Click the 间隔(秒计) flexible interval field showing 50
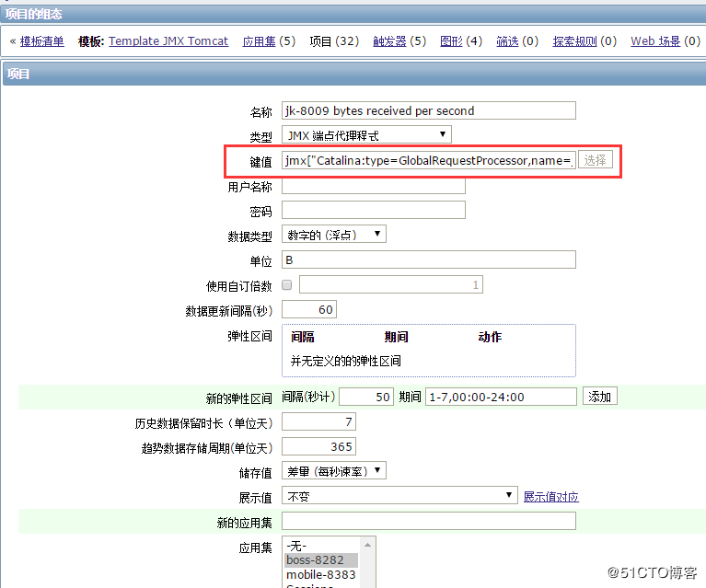Image resolution: width=706 pixels, height=588 pixels. (x=366, y=397)
